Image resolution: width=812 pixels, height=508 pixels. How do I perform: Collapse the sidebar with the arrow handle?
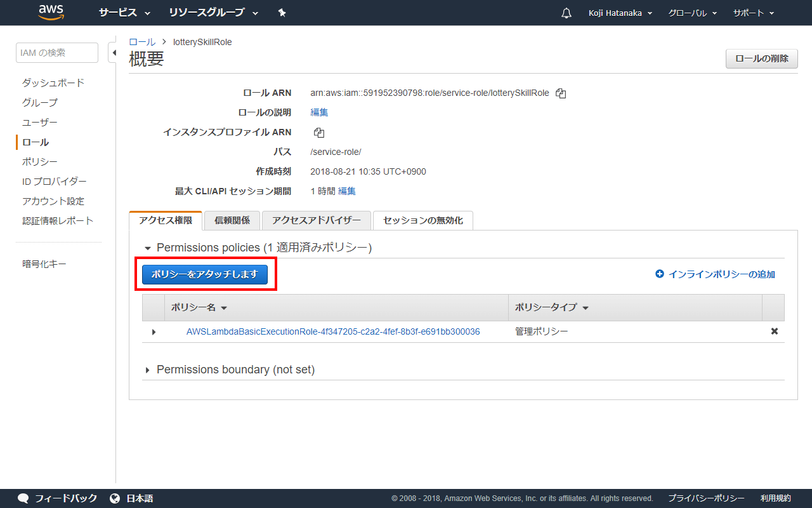114,53
